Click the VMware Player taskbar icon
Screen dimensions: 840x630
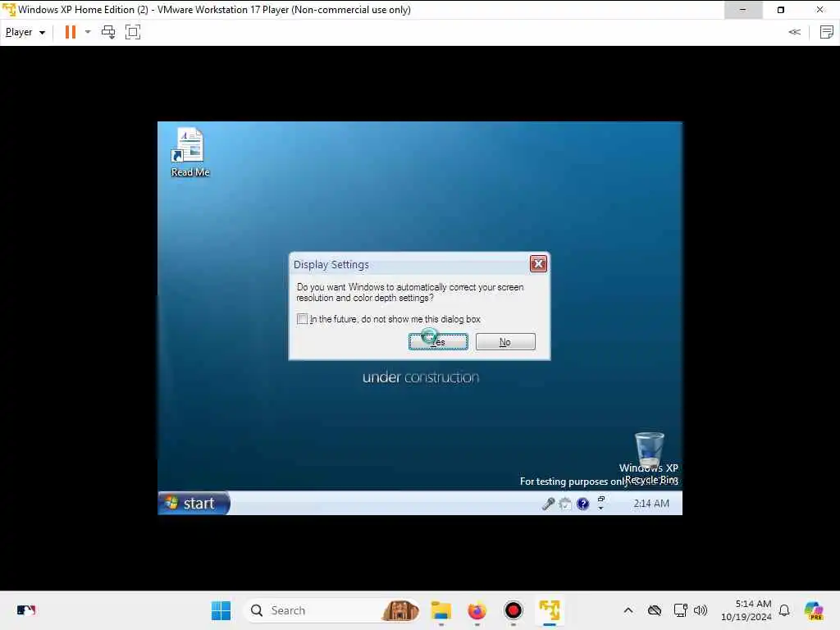[550, 610]
